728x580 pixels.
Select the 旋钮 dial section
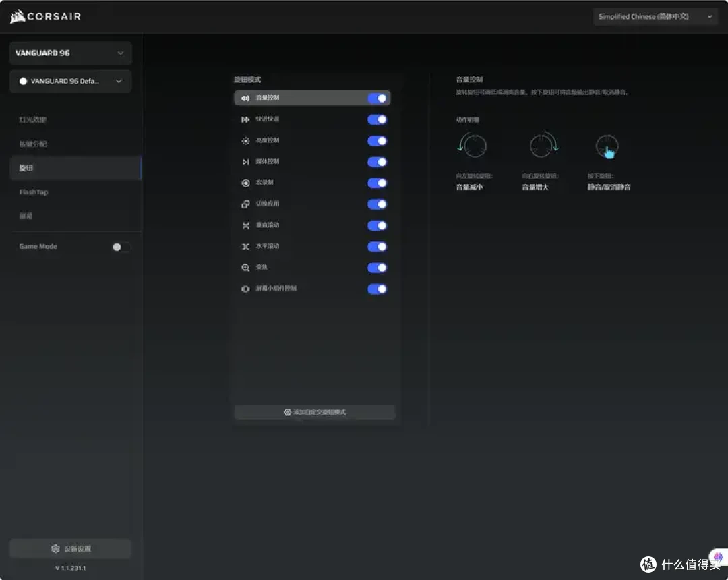pyautogui.click(x=75, y=168)
